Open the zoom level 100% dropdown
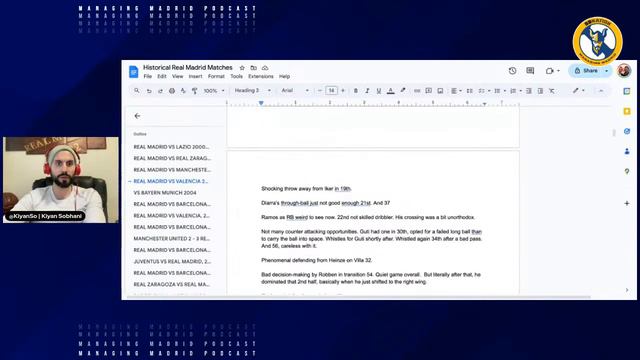The image size is (640, 360). [214, 91]
